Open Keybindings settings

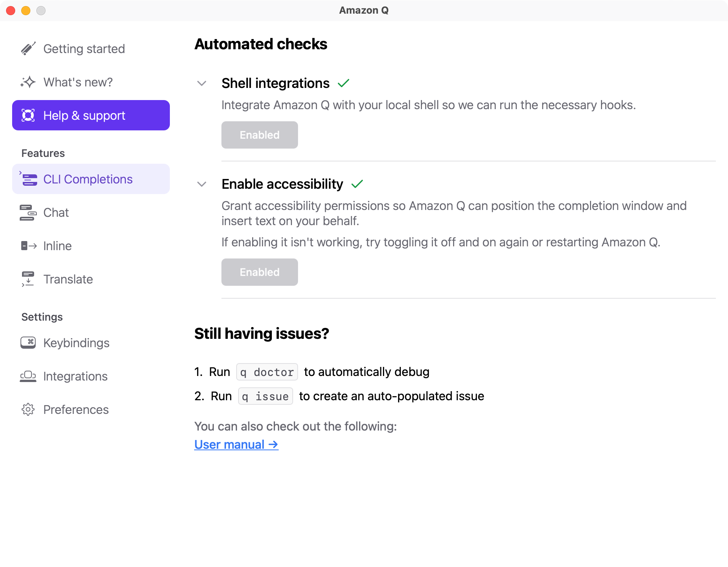(91, 343)
